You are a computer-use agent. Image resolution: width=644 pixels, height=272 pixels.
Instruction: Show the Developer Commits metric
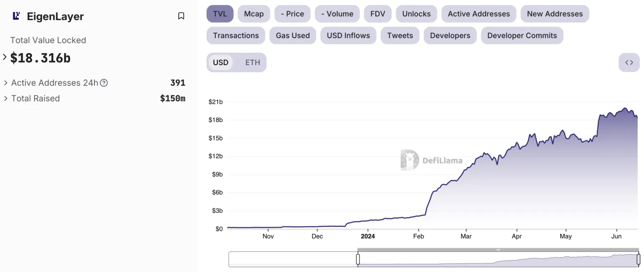pos(522,36)
